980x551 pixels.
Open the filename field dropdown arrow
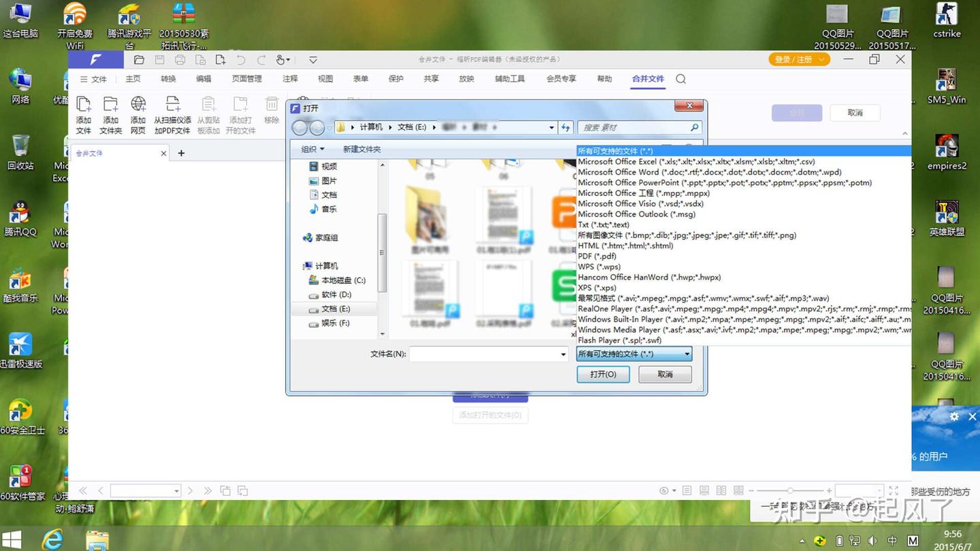coord(563,354)
